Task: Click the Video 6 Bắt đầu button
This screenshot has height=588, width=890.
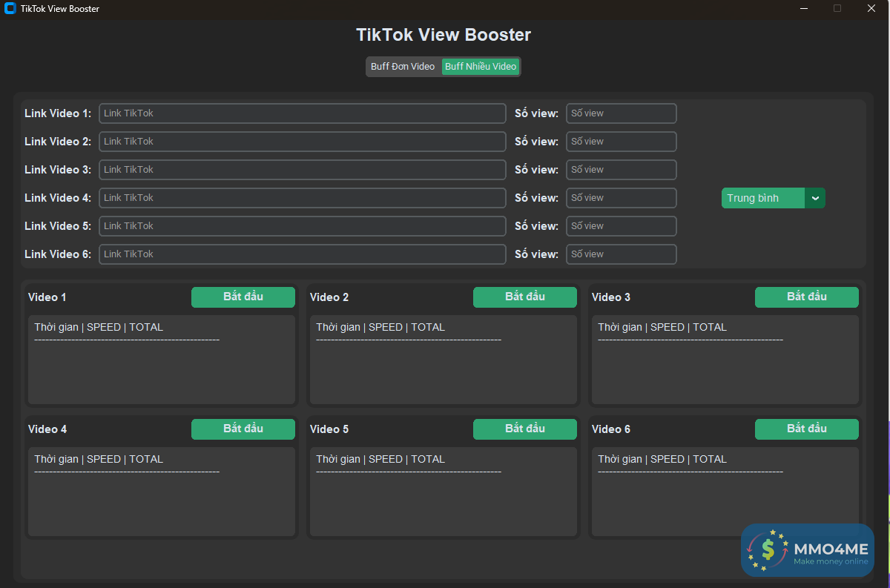Action: 807,429
